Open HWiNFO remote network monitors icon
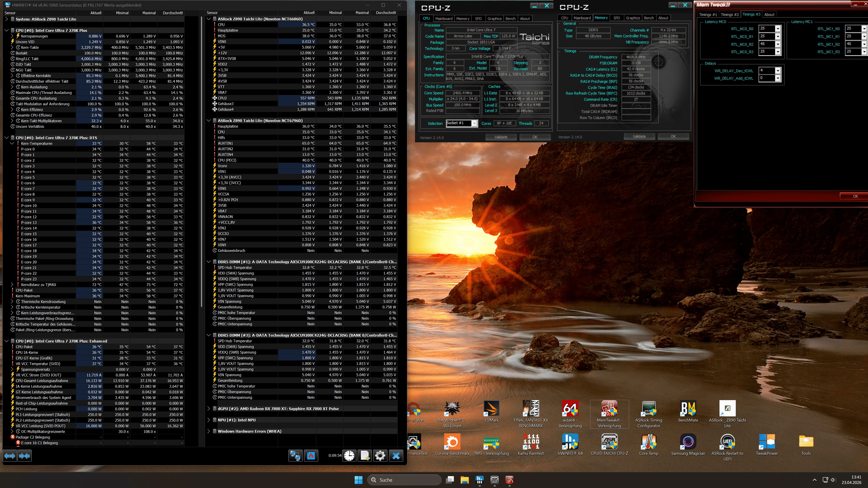The width and height of the screenshot is (868, 488). point(295,456)
